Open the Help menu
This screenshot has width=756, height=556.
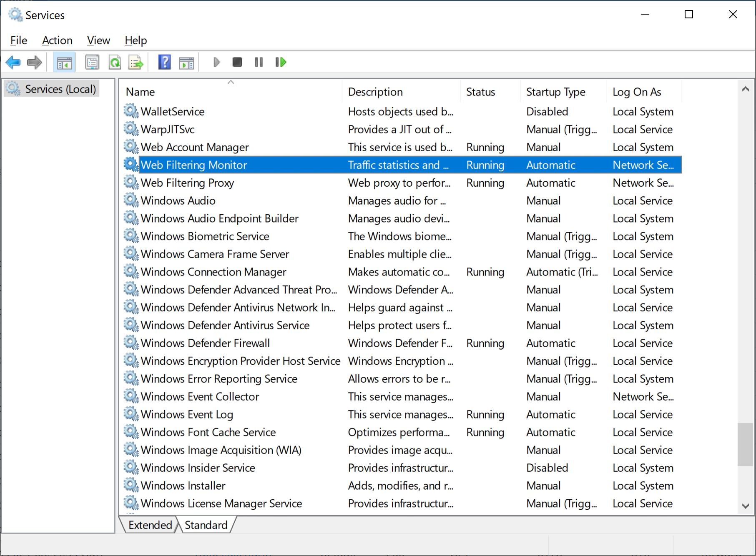(x=136, y=40)
